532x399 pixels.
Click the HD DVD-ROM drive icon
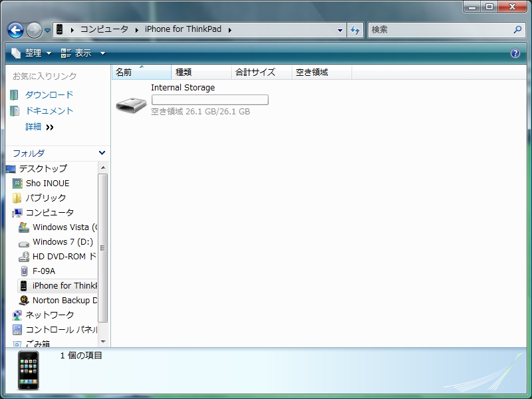click(x=24, y=257)
